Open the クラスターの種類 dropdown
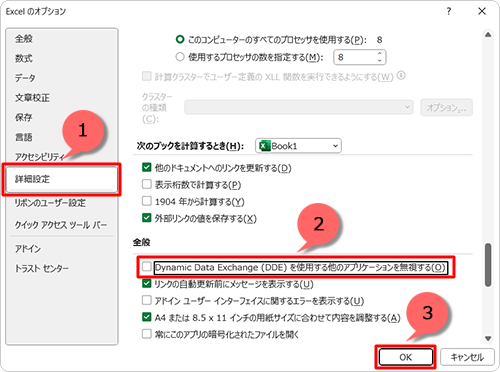Screen dimensions: 500x372 coord(299,107)
